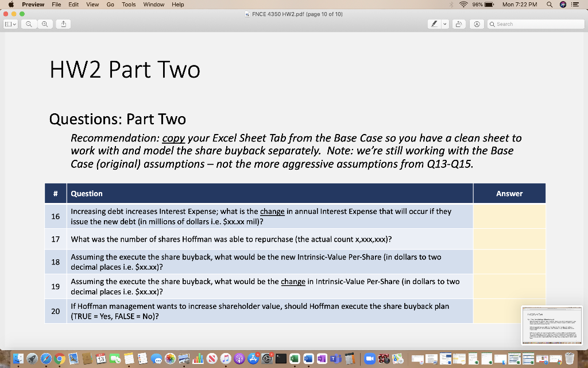
Task: Click the Rotate page button
Action: point(459,24)
